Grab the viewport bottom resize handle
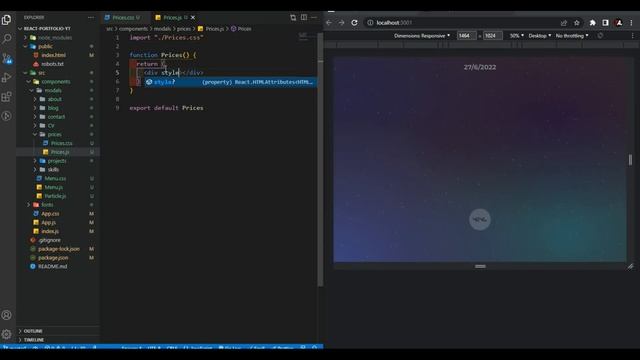This screenshot has height=360, width=640. 480,266
